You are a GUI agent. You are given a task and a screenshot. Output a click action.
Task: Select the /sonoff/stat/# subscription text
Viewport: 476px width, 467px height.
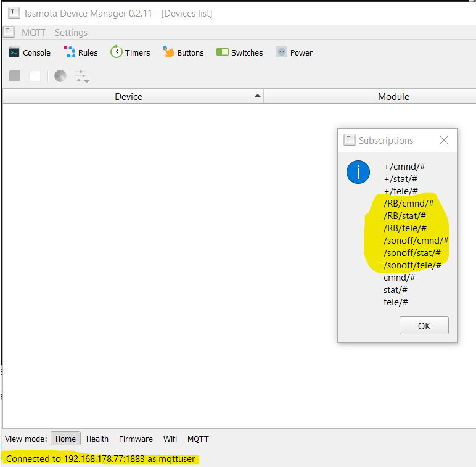412,253
